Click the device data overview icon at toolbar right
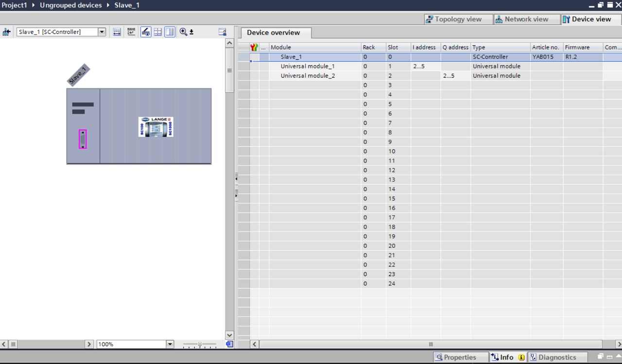The image size is (622, 364). 222,32
